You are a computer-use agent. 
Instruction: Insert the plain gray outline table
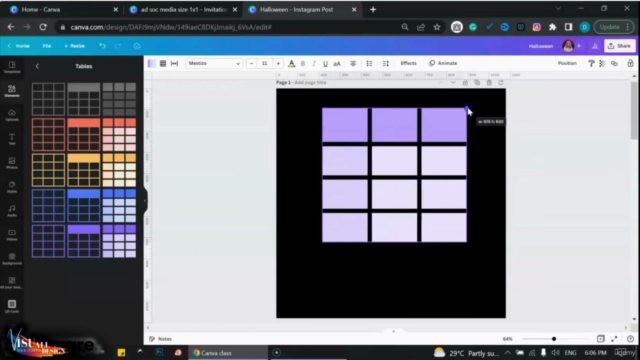coord(48,99)
